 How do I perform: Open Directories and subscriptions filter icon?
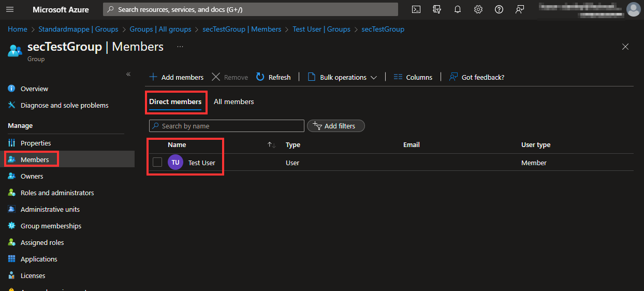click(437, 9)
